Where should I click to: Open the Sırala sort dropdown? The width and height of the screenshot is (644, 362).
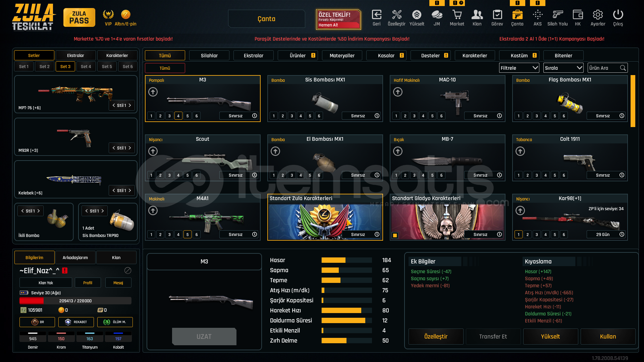[563, 68]
